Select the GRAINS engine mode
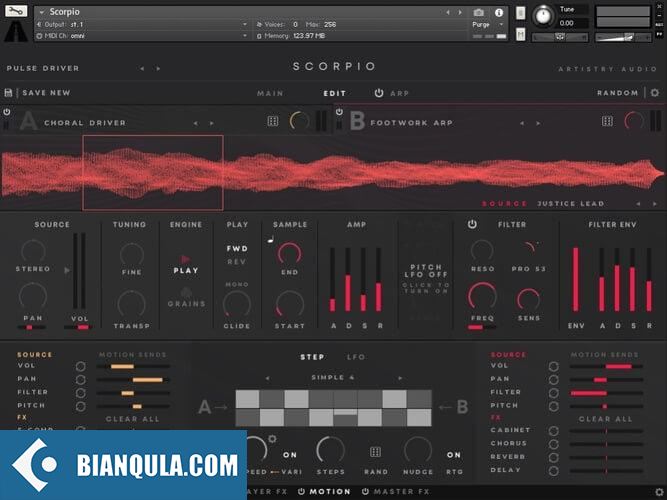The width and height of the screenshot is (667, 500). [x=186, y=298]
